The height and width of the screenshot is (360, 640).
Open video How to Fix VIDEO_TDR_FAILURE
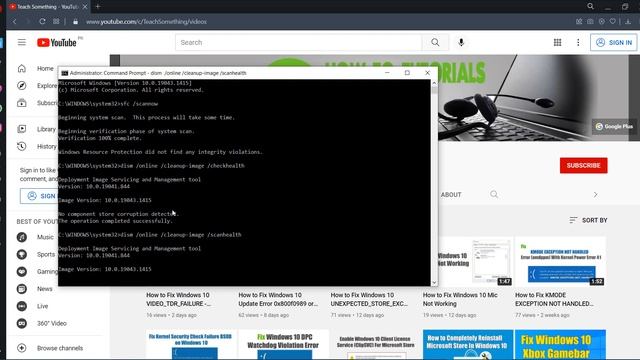tap(179, 299)
